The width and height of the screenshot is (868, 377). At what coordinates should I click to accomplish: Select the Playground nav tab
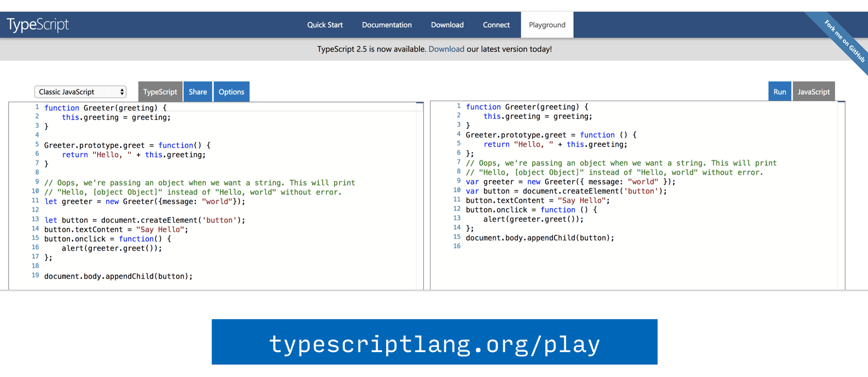click(547, 25)
